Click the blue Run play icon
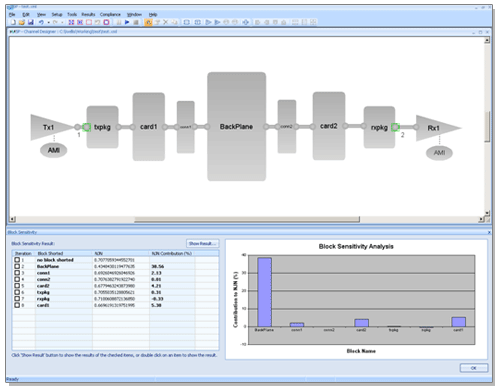Viewport: 500px width, 390px height. click(x=127, y=22)
